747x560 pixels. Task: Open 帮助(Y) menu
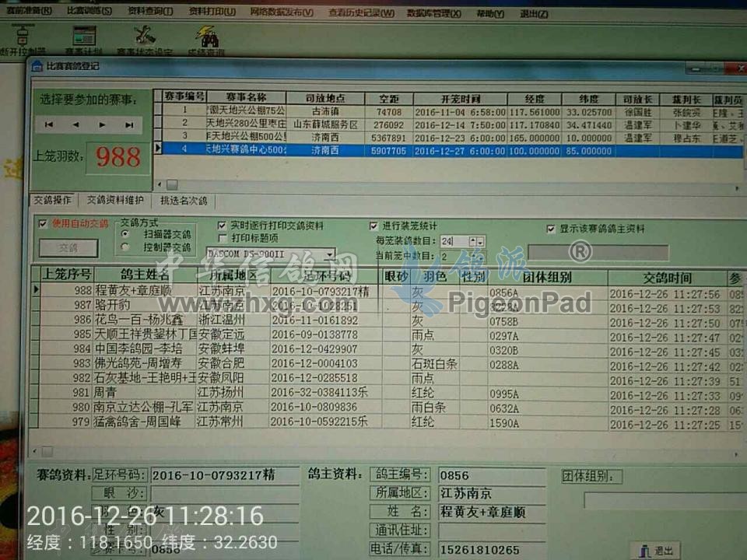click(x=490, y=14)
